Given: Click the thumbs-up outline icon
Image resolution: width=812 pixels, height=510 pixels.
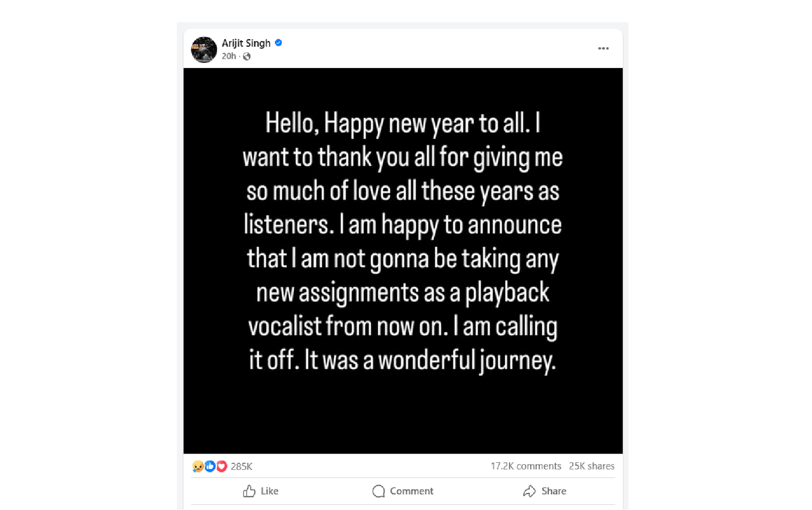Looking at the screenshot, I should point(249,491).
